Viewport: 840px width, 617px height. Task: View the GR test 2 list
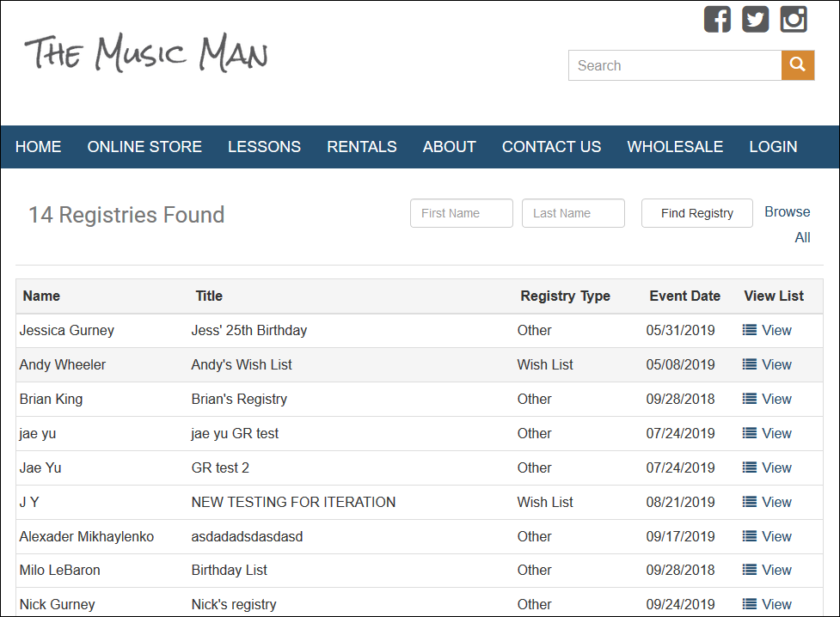[x=776, y=467]
